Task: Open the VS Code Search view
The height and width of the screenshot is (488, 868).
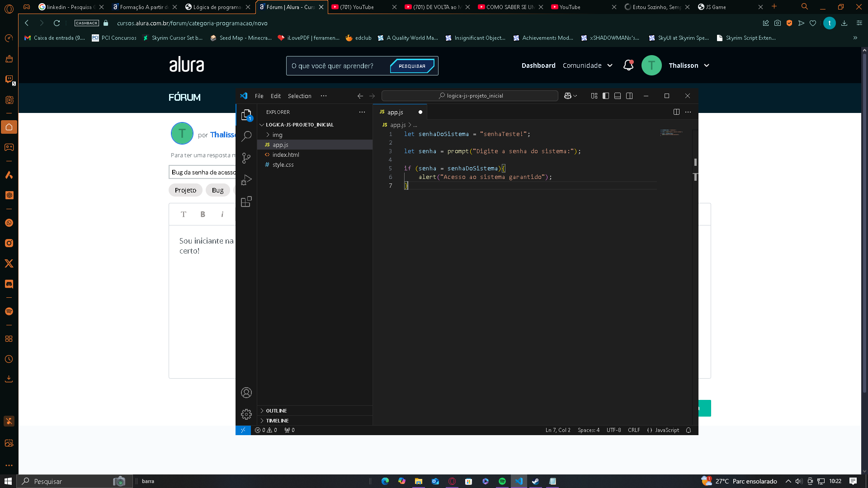Action: [246, 136]
